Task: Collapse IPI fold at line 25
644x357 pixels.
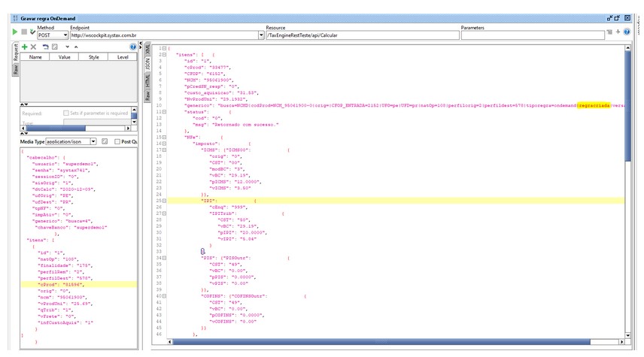Action: click(164, 201)
